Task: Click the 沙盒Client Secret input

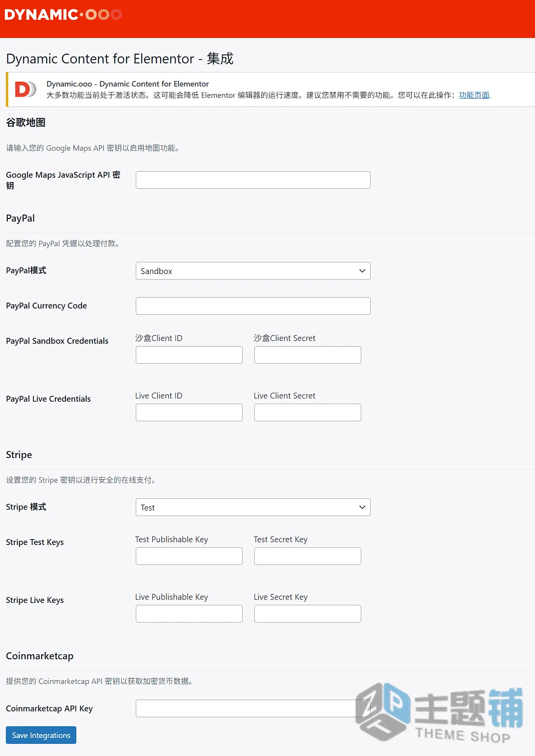Action: pos(308,355)
